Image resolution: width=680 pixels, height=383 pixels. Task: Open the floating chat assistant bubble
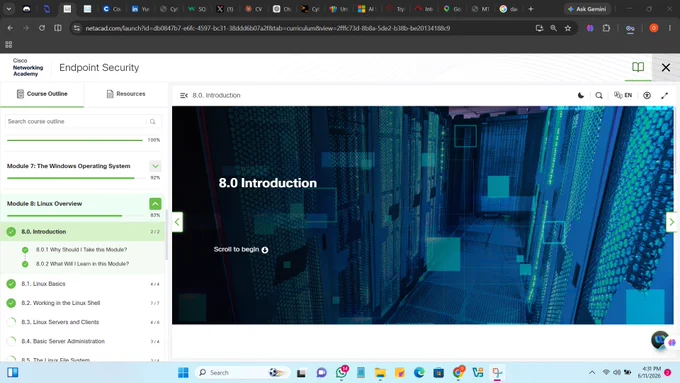[660, 340]
